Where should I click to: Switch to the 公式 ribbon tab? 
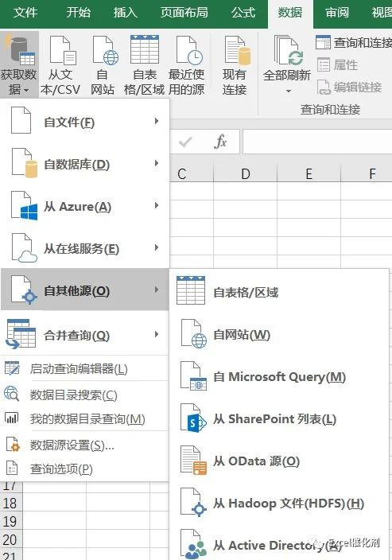pyautogui.click(x=243, y=13)
